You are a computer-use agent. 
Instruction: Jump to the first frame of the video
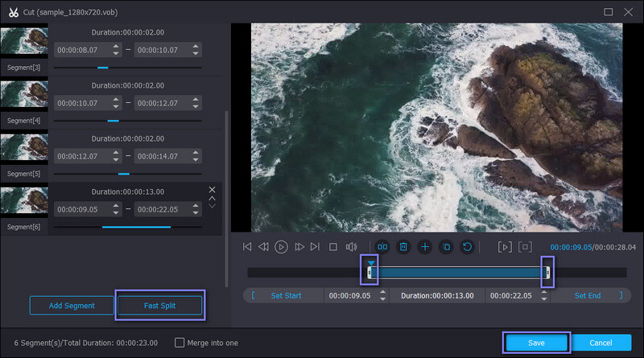coord(247,247)
